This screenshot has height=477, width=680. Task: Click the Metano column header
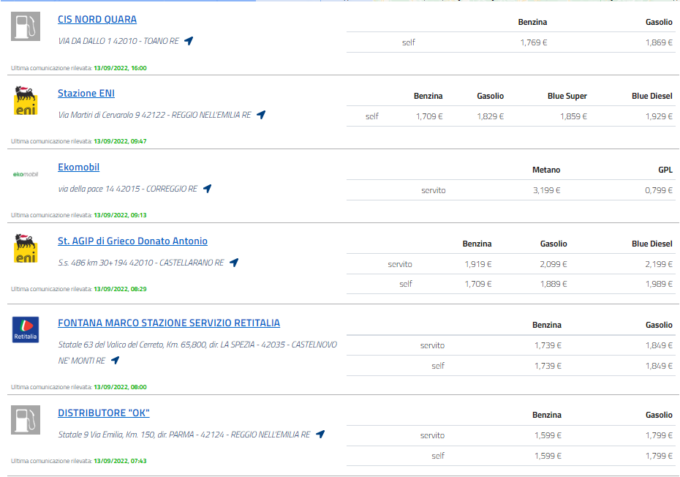click(x=546, y=170)
